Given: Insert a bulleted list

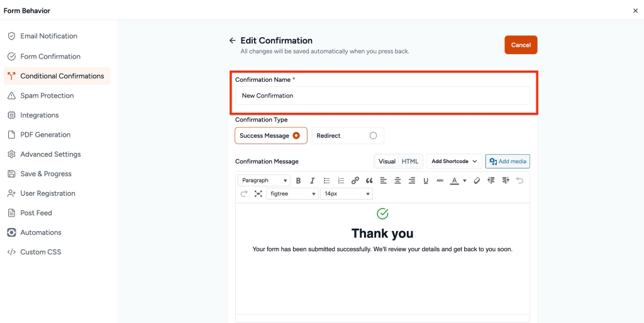Looking at the screenshot, I should point(327,181).
